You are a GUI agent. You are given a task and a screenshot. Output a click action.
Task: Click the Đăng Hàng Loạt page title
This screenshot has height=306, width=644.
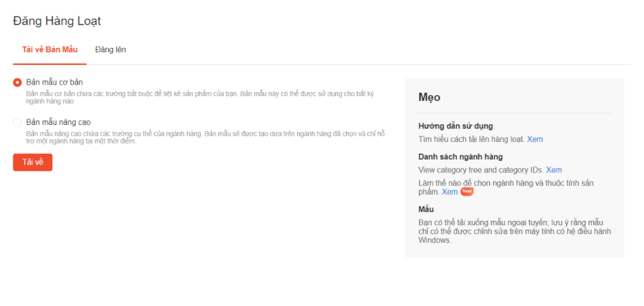(x=57, y=21)
